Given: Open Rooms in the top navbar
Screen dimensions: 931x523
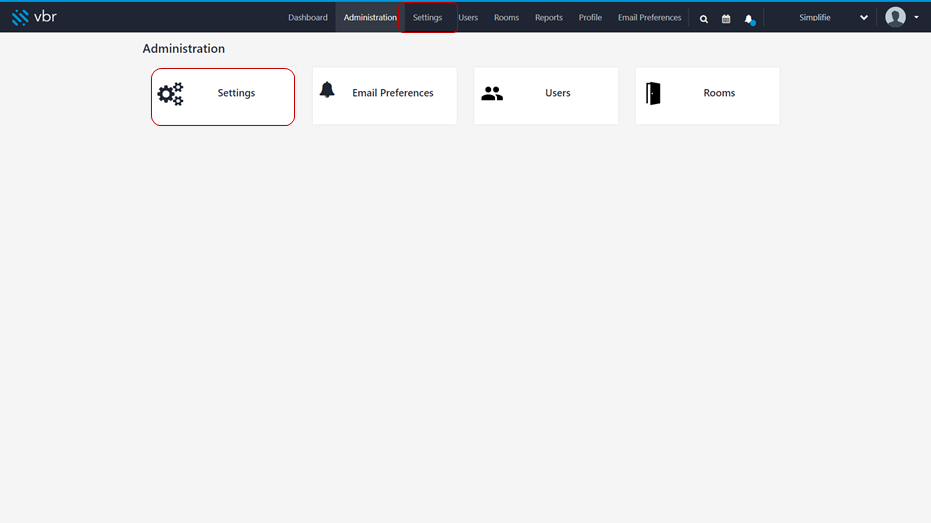Looking at the screenshot, I should tap(506, 18).
